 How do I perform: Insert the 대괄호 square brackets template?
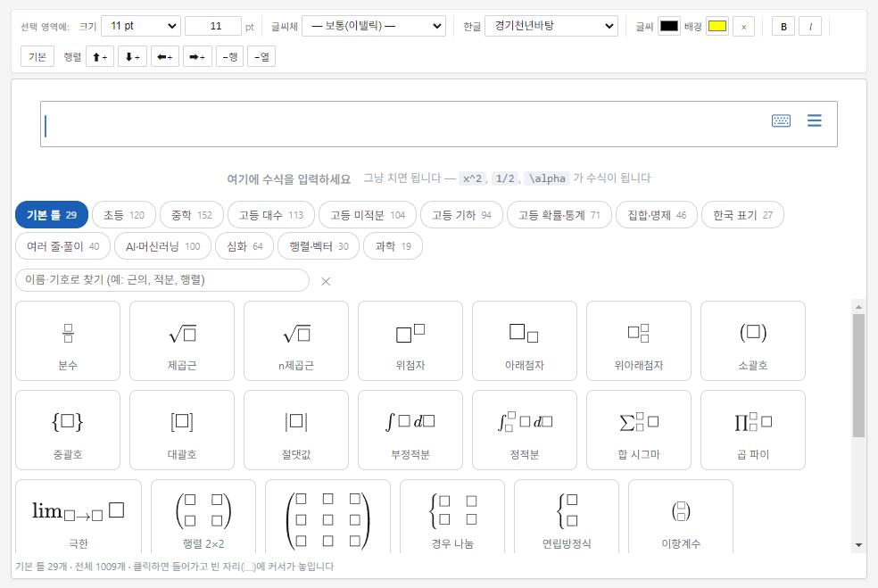[182, 430]
